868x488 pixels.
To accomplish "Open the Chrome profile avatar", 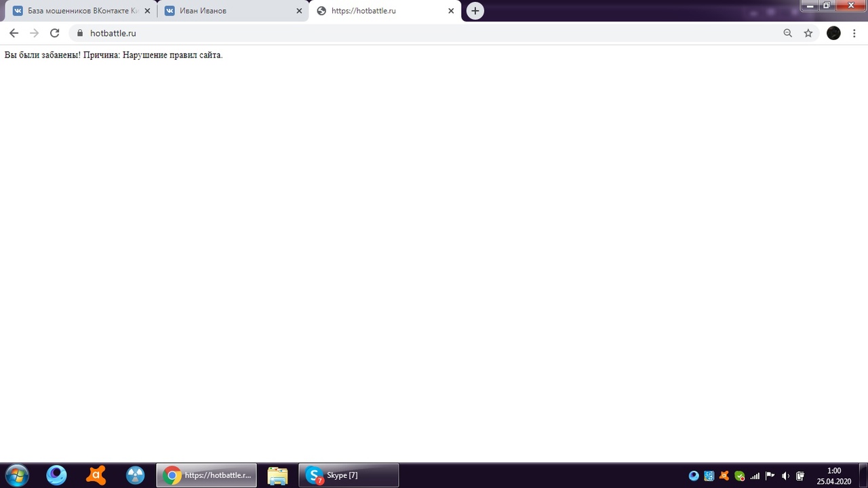I will [x=833, y=33].
